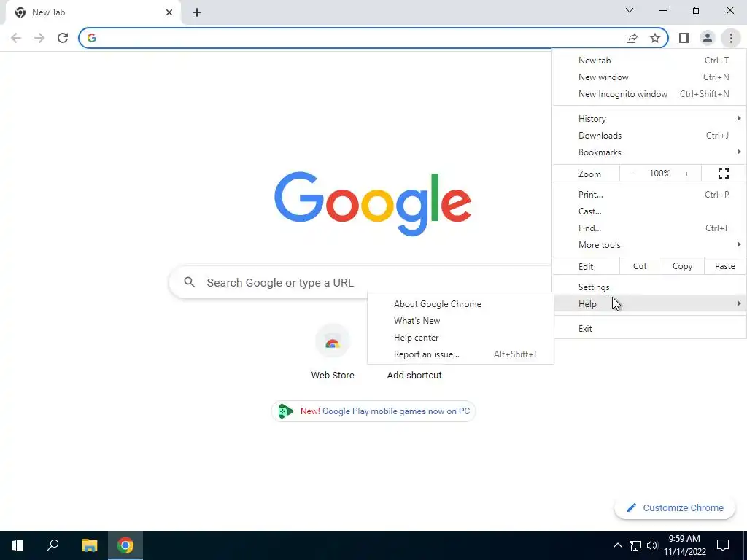Click the Help menu entry
747x560 pixels.
(x=650, y=304)
